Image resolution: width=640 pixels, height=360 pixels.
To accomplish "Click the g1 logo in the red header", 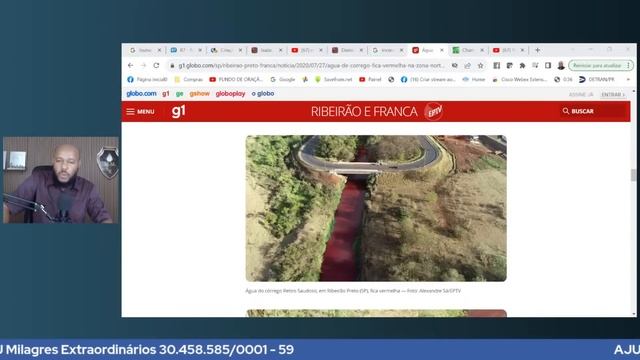I will point(178,111).
